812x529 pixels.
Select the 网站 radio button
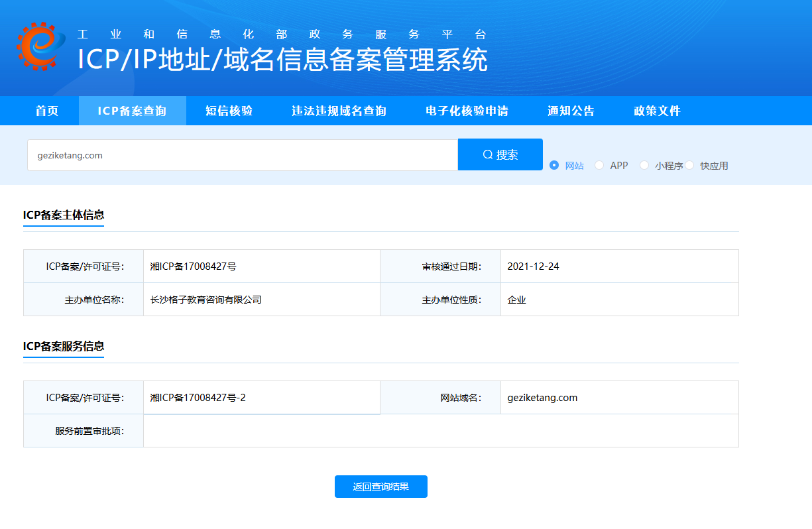(x=554, y=165)
